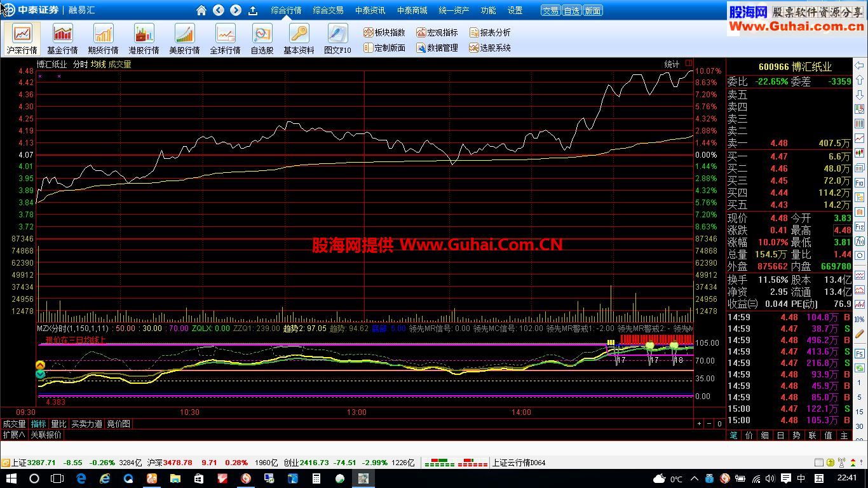Click the pencil drawing tool icon
Screen dimensions: 868x488
(x=860, y=334)
